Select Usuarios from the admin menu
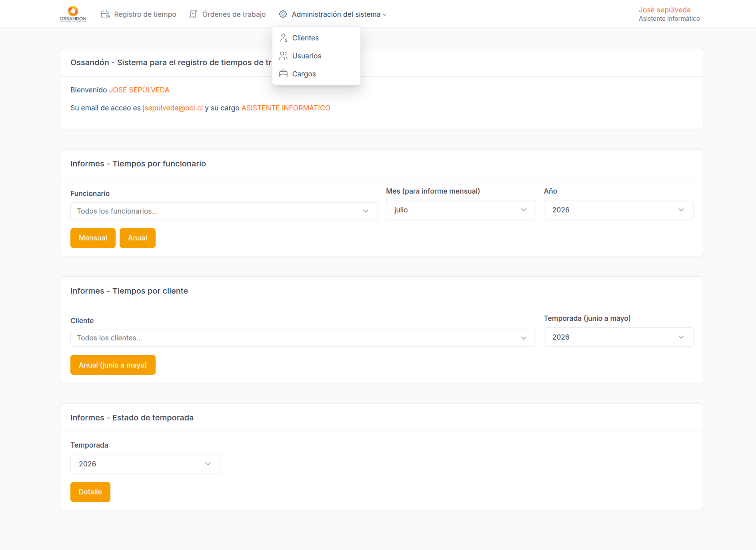 316,56
